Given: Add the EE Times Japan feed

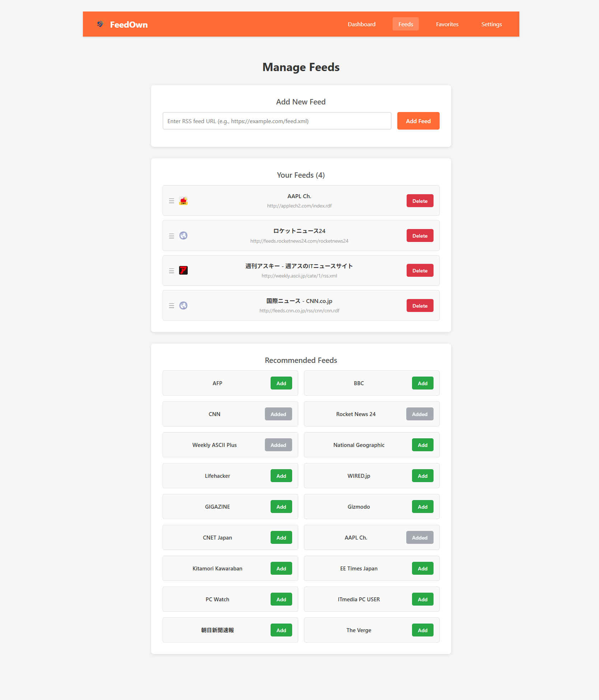Looking at the screenshot, I should coord(422,569).
